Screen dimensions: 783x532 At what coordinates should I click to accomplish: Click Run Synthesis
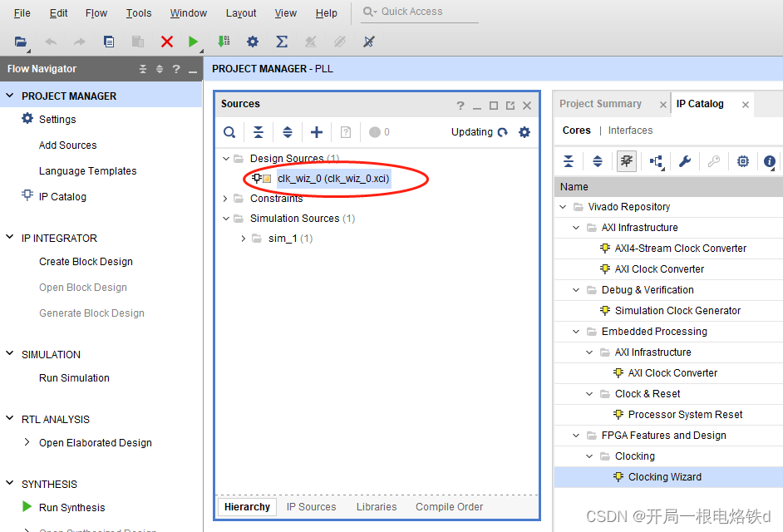pyautogui.click(x=72, y=508)
